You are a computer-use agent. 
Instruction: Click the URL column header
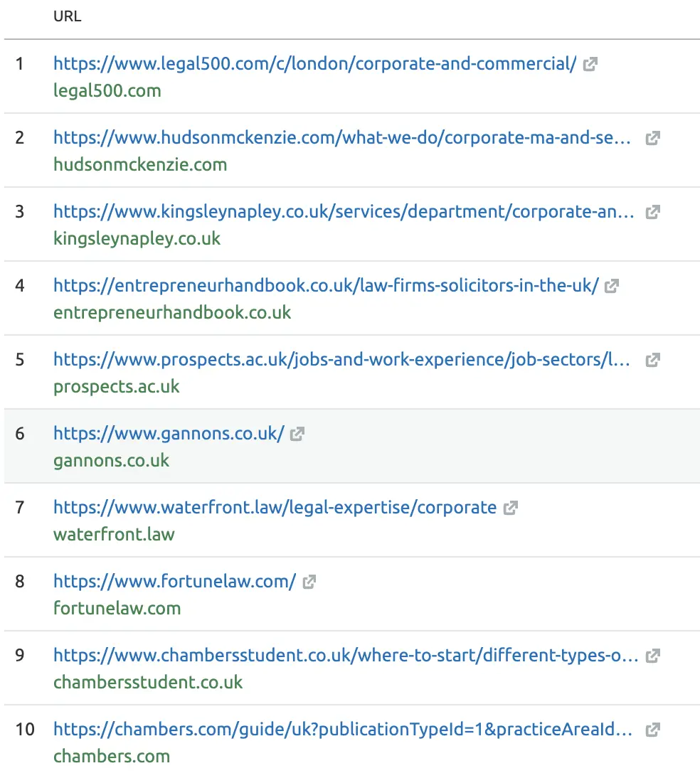[67, 16]
